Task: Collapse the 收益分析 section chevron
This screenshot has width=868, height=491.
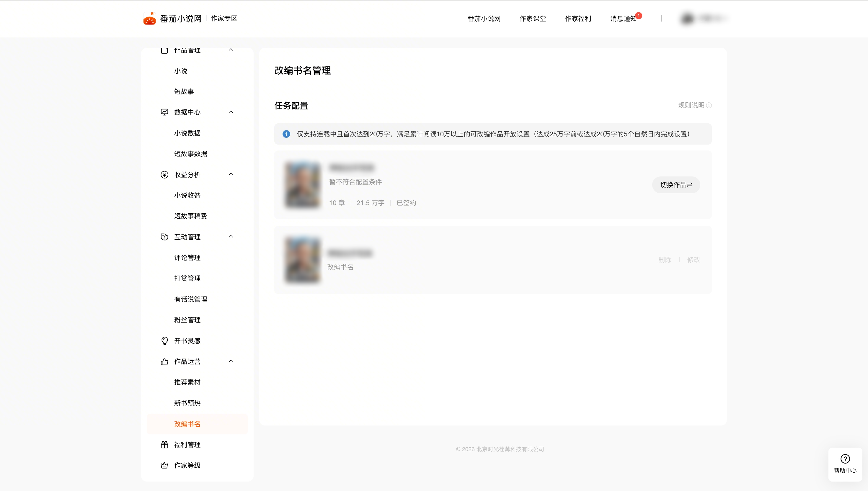Action: [231, 174]
